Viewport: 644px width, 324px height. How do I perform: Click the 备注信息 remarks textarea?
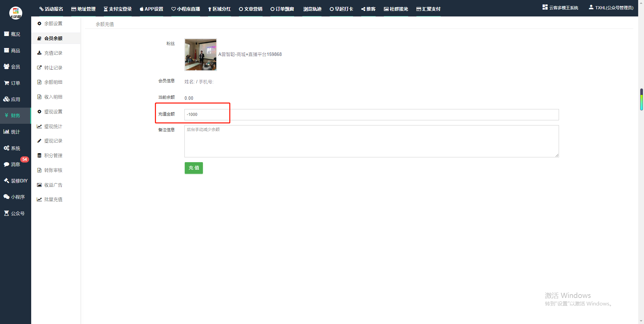pyautogui.click(x=371, y=141)
